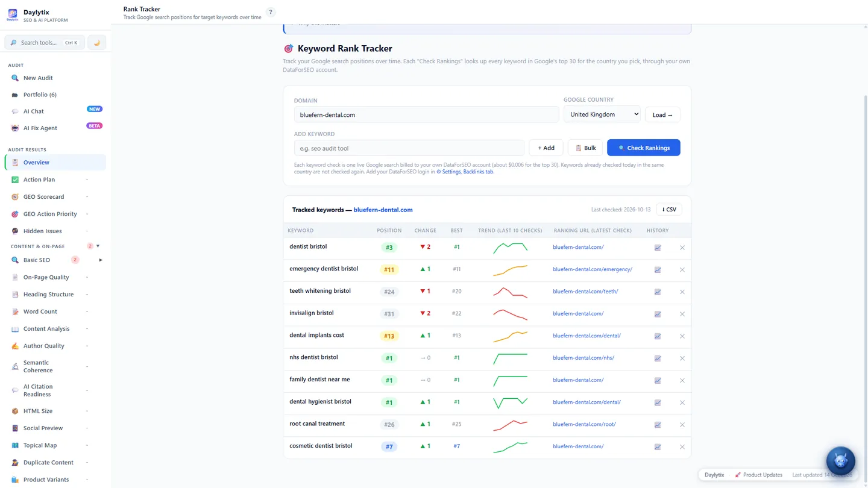Open bluefern-dental.com/nhs/ ranking URL
868x488 pixels.
point(583,358)
